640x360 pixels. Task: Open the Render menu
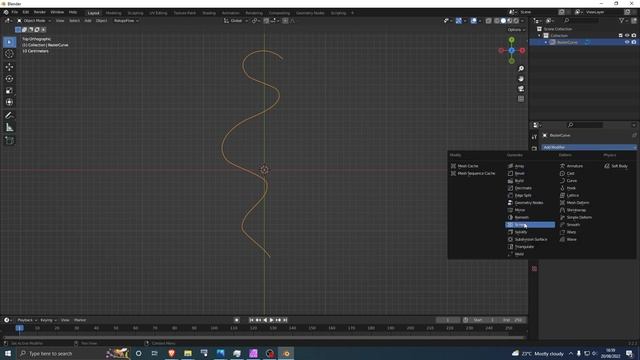coord(40,12)
